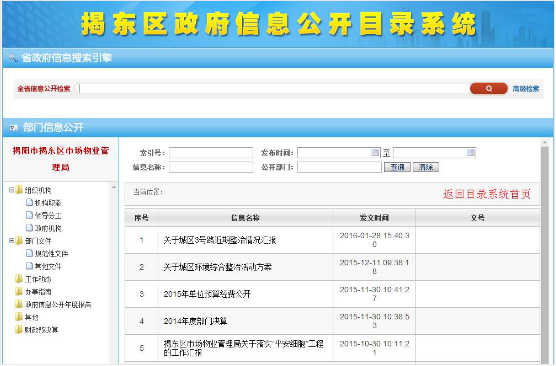Click the 其他 folder icon
This screenshot has width=556, height=366.
19,317
